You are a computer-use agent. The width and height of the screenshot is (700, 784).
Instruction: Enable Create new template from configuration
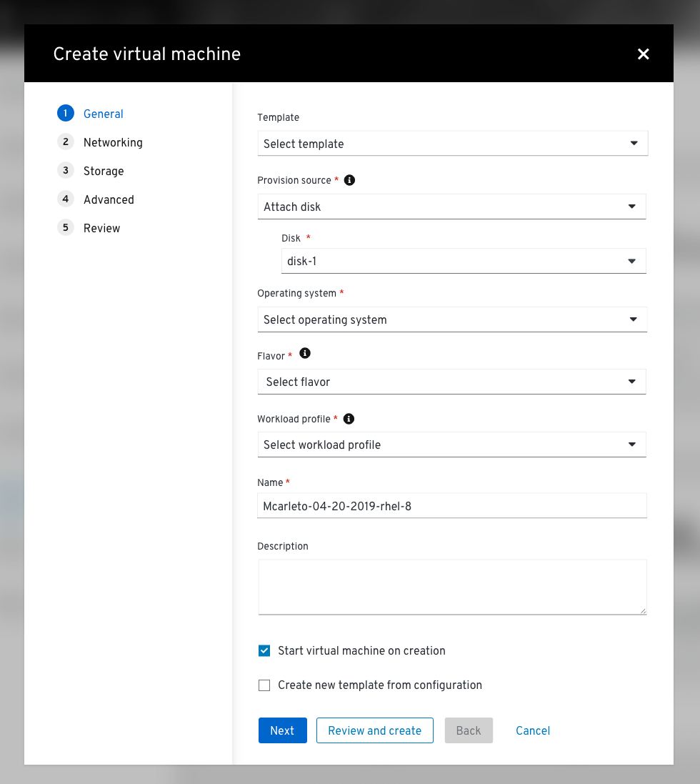(264, 685)
